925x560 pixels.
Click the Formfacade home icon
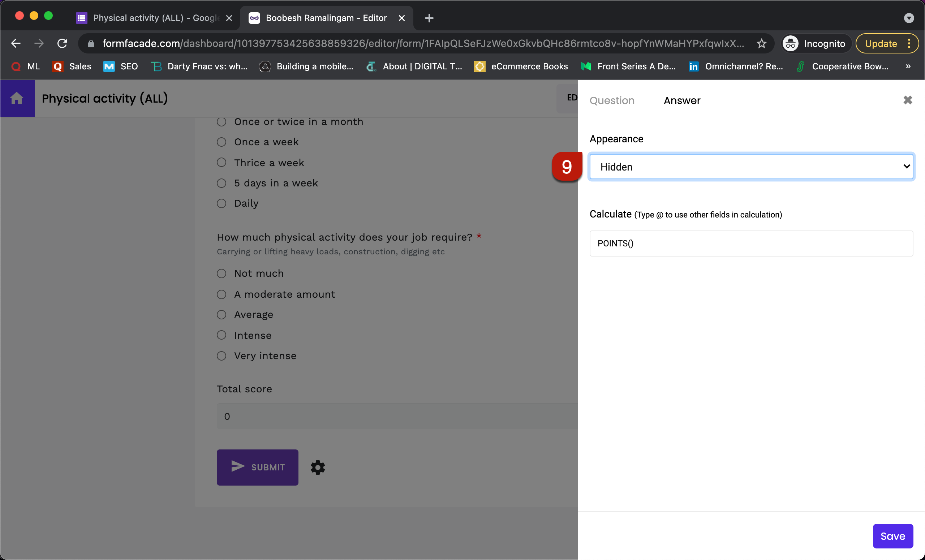tap(17, 98)
